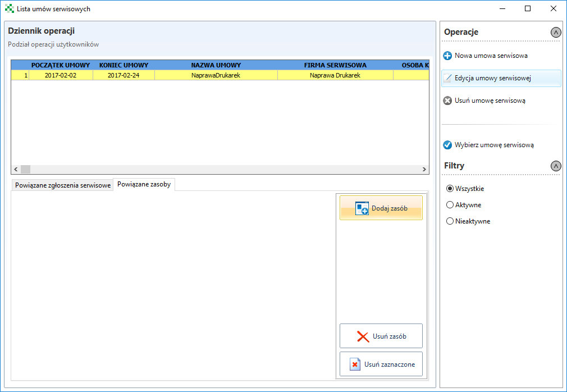Image resolution: width=567 pixels, height=392 pixels.
Task: Click the blue plus icon for new service contract
Action: click(x=447, y=56)
